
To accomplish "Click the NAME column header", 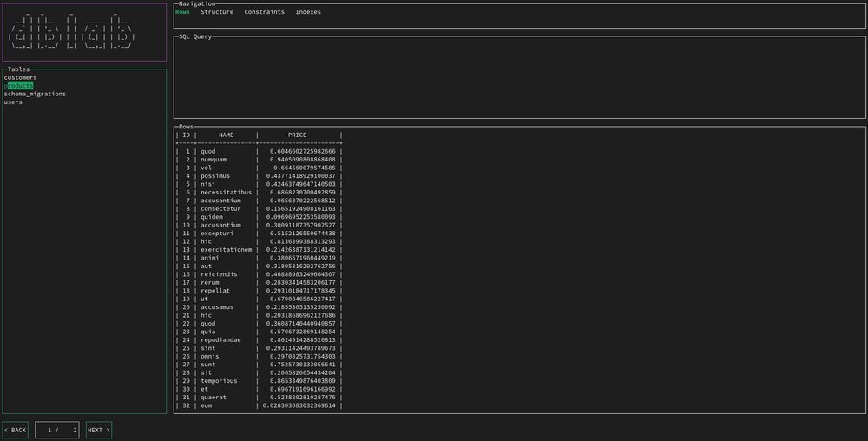I will pos(226,135).
